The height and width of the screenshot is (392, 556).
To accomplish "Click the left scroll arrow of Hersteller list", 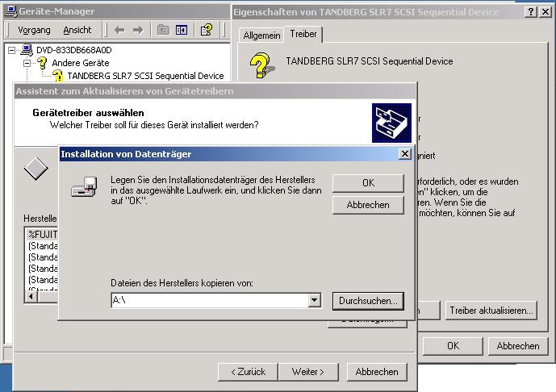I will 31,296.
